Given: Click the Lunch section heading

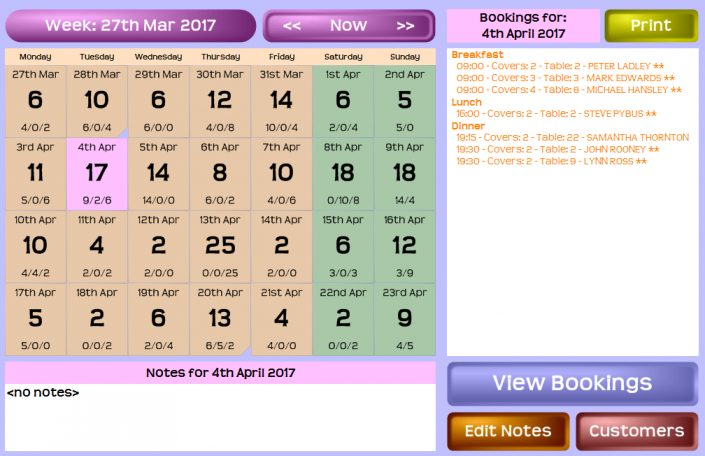Looking at the screenshot, I should [466, 102].
